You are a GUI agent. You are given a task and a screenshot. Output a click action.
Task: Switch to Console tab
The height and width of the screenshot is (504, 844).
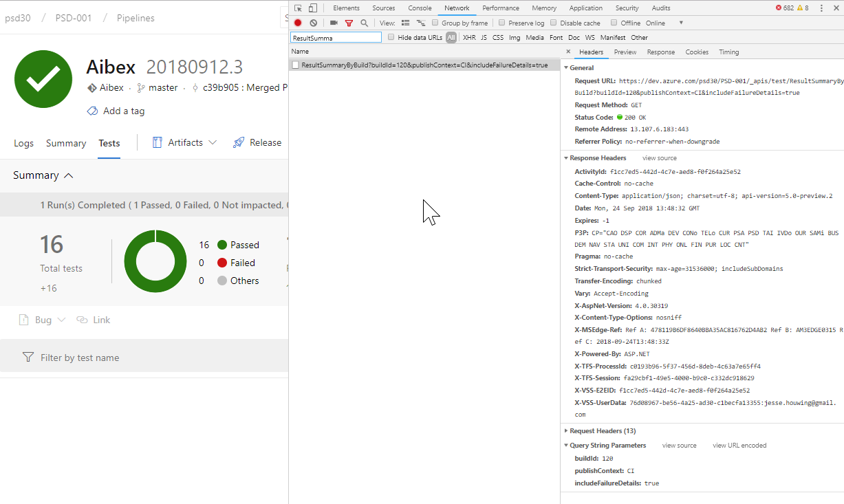tap(420, 8)
